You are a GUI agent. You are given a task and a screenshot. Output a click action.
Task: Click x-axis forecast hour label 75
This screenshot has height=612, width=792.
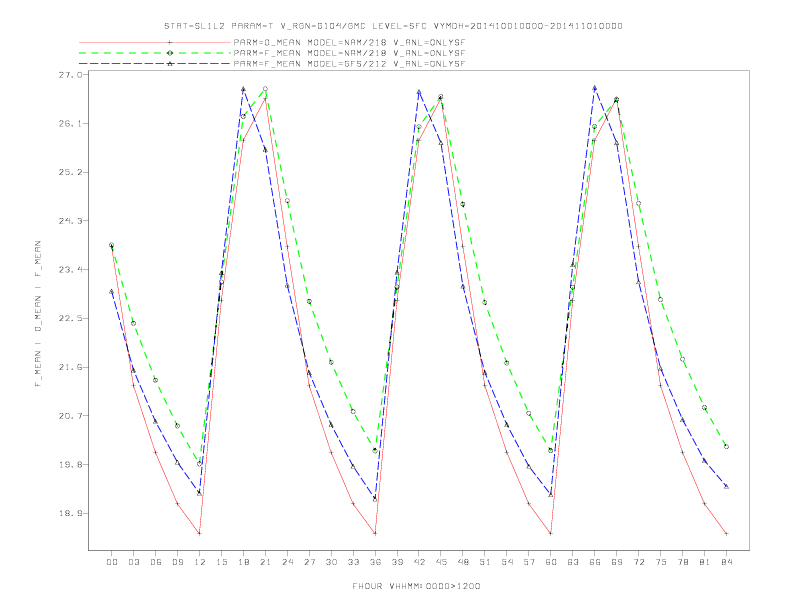(661, 562)
